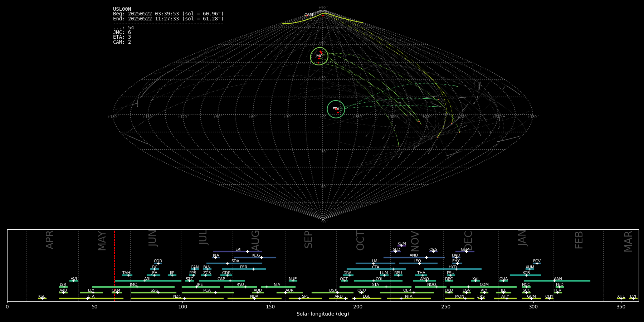The width and height of the screenshot is (644, 322).
Task: Click the STA shower bar in timeline
Action: 375,287
